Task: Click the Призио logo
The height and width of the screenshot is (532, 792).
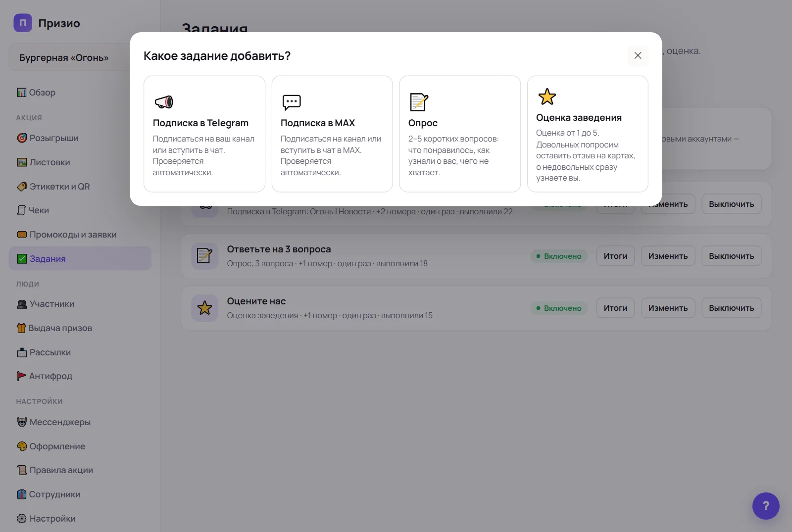Action: pos(23,23)
